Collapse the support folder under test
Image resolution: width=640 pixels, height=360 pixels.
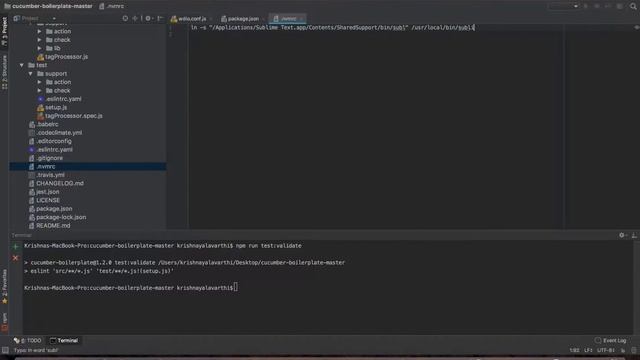point(31,74)
